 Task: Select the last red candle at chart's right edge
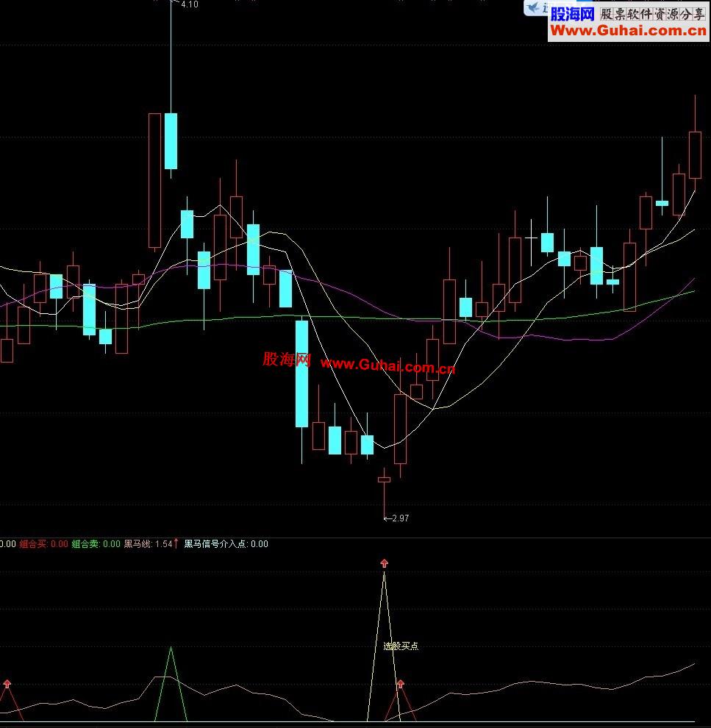695,155
